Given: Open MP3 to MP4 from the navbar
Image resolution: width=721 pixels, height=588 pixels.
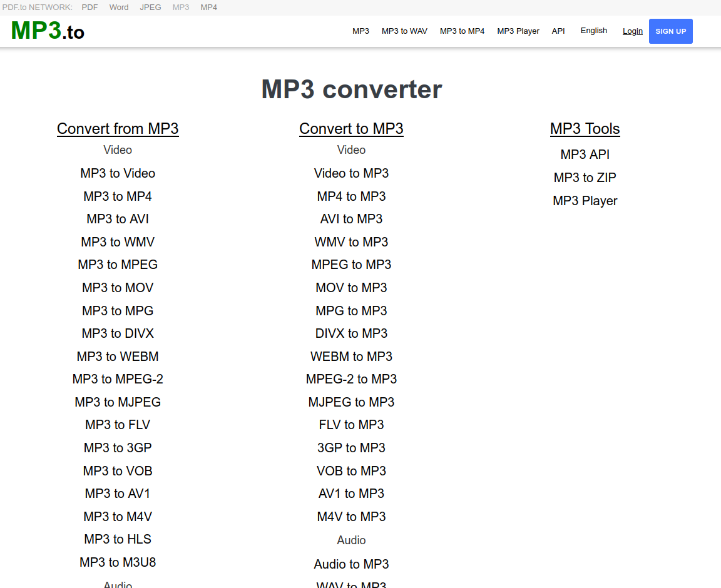Looking at the screenshot, I should point(462,31).
